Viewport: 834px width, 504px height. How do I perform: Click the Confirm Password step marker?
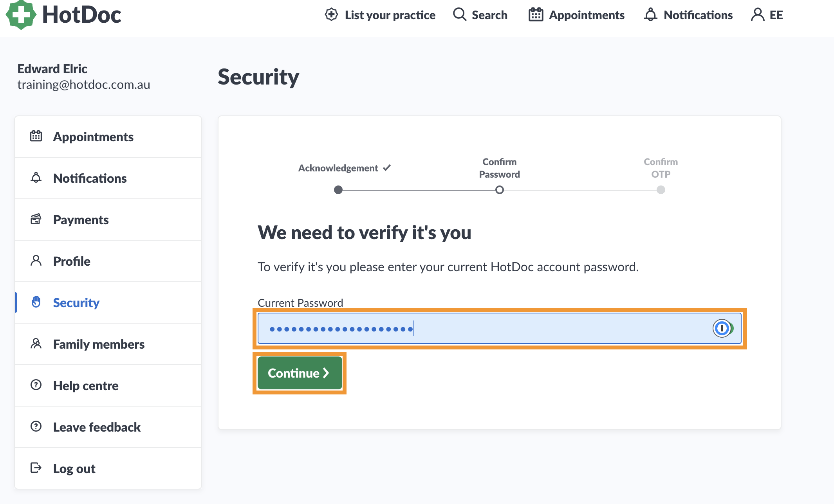click(x=500, y=190)
